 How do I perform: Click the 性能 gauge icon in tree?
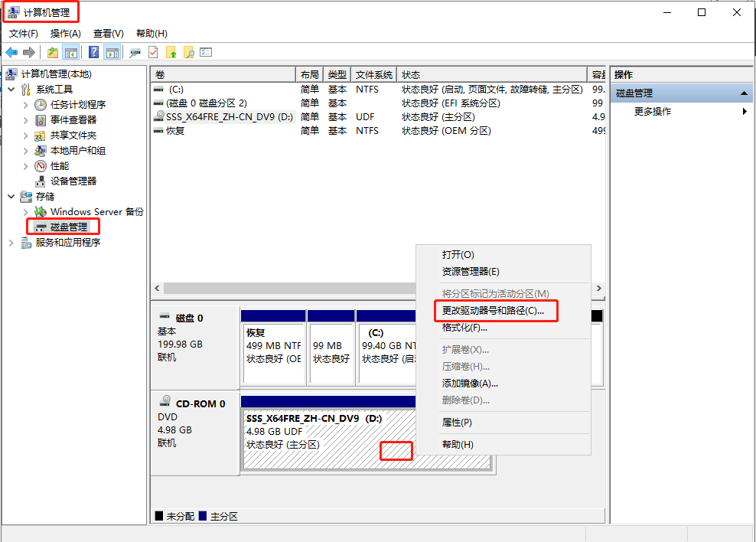pyautogui.click(x=41, y=166)
